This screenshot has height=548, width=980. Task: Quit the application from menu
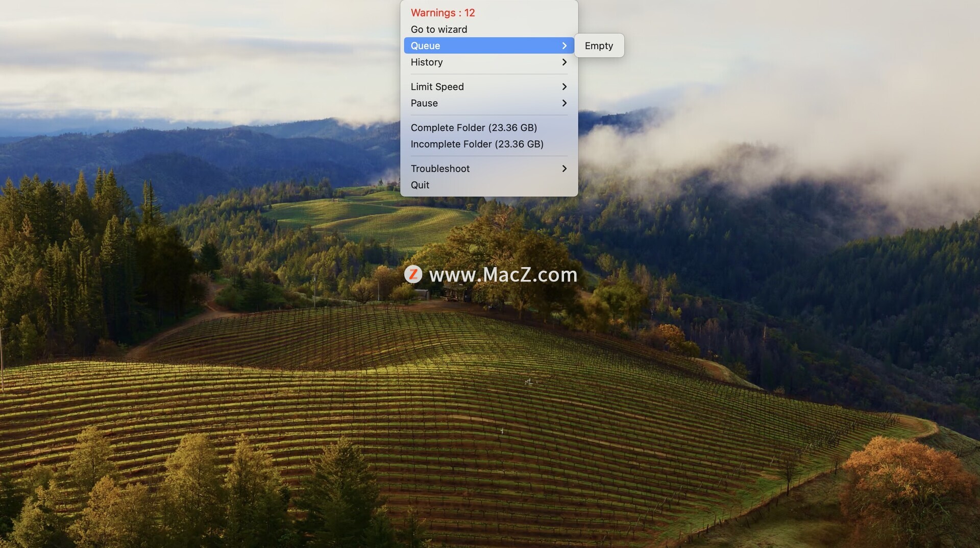[489, 184]
